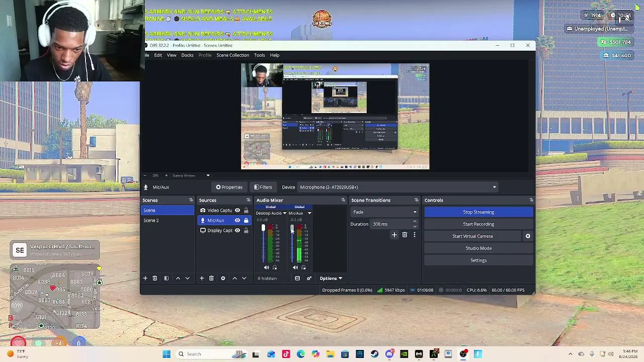Configure virtual camera gear icon
Image resolution: width=644 pixels, height=362 pixels.
528,236
